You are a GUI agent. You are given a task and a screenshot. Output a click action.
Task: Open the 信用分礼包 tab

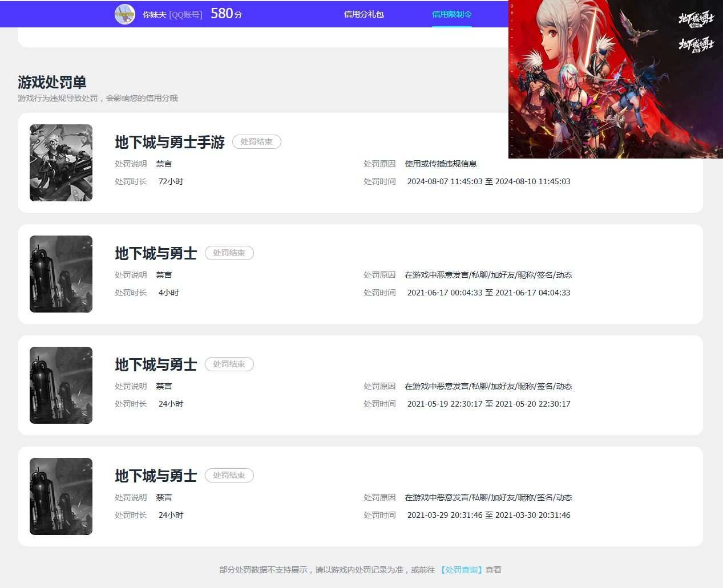coord(363,14)
